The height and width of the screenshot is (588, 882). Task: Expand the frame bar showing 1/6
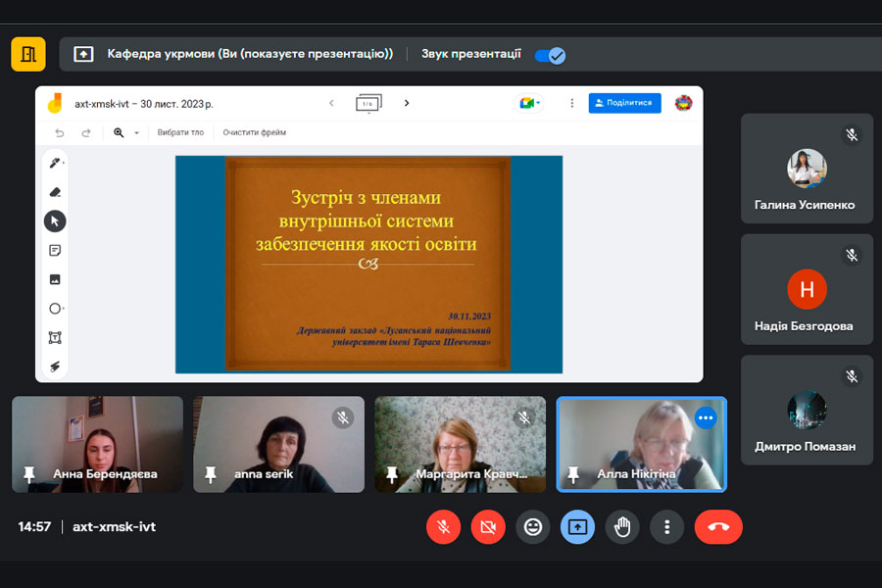[368, 104]
